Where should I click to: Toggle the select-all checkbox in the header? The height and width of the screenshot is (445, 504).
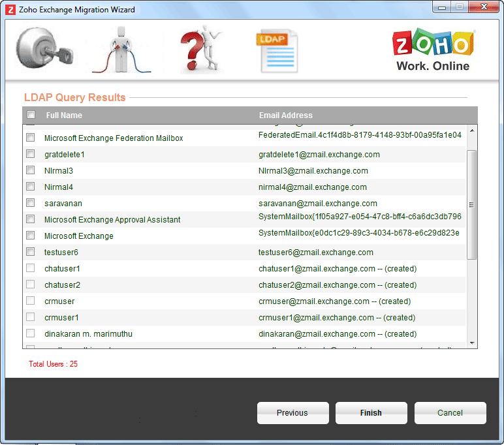point(31,115)
